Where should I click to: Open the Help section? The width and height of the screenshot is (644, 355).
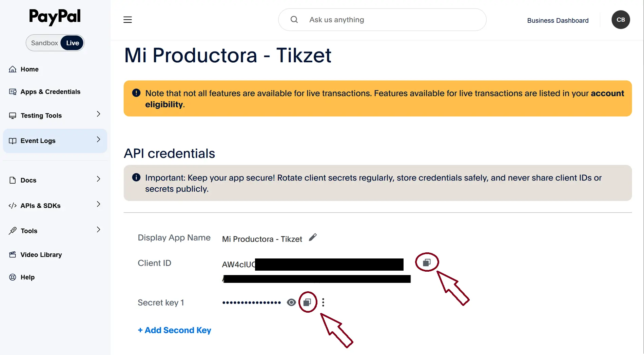pos(27,277)
